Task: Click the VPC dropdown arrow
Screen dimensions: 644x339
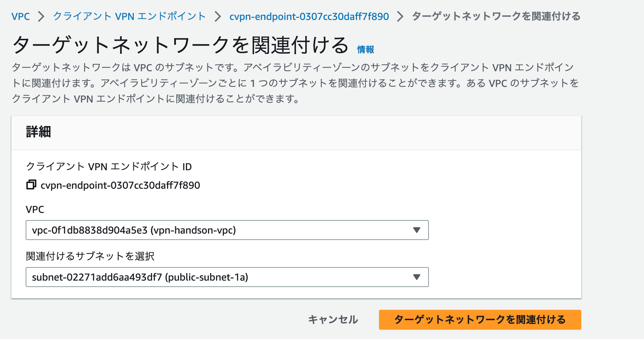Action: (417, 230)
